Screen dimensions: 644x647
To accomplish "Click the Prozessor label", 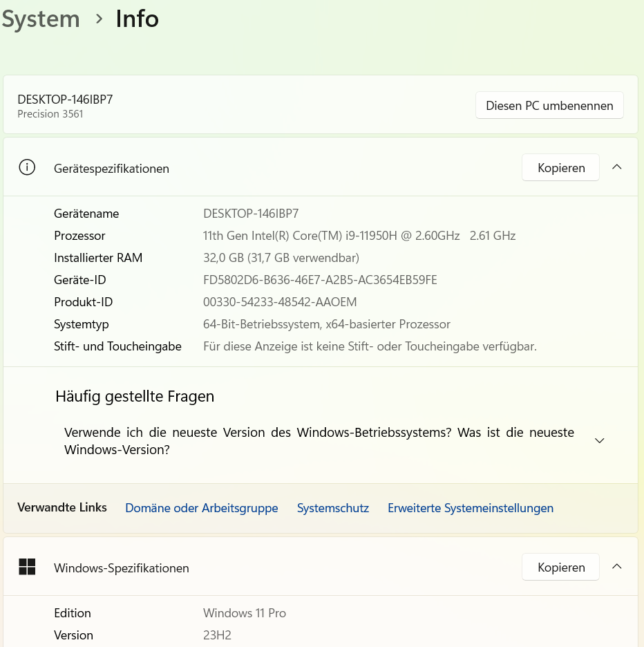I will [79, 236].
